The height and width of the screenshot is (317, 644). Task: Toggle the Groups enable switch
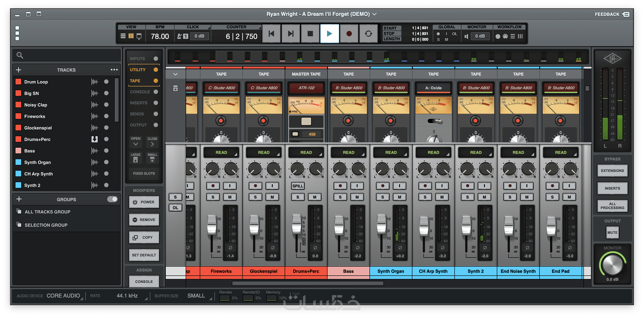click(112, 199)
